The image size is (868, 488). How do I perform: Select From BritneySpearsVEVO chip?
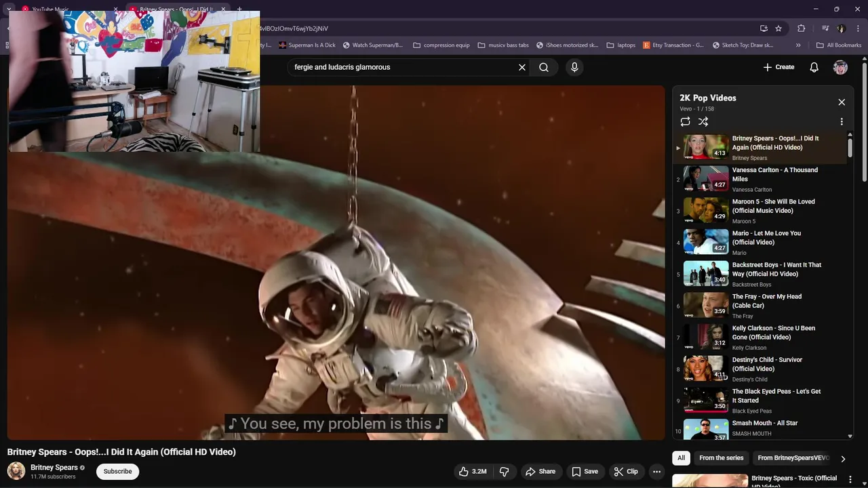792,458
